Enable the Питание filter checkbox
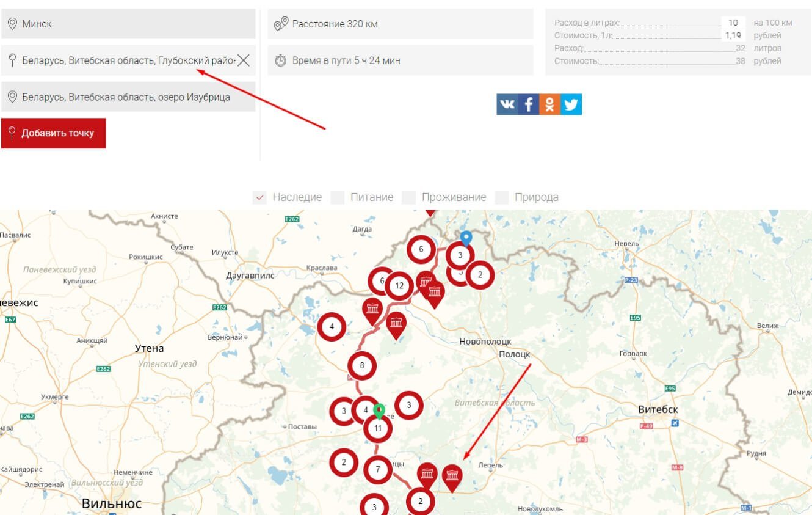Screen dimensions: 812x515 tap(338, 197)
